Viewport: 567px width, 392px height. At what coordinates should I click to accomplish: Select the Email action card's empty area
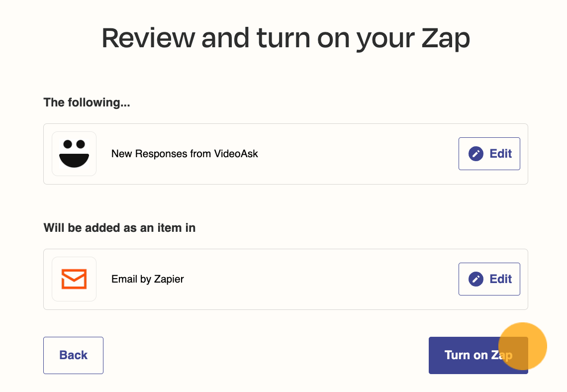coord(321,279)
